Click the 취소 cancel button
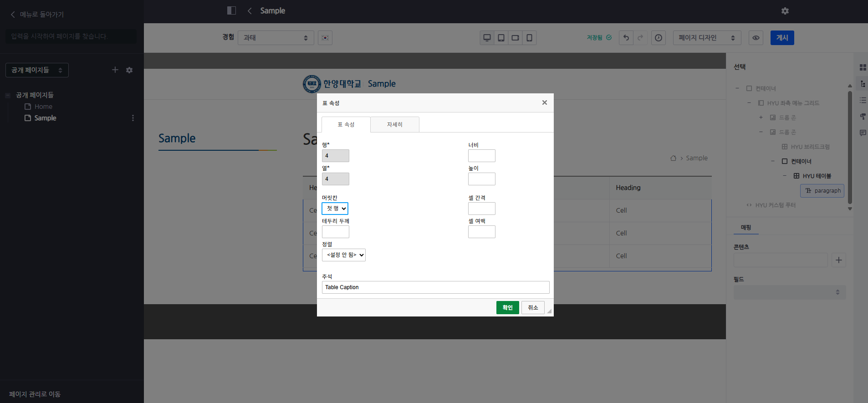868x403 pixels. [533, 308]
